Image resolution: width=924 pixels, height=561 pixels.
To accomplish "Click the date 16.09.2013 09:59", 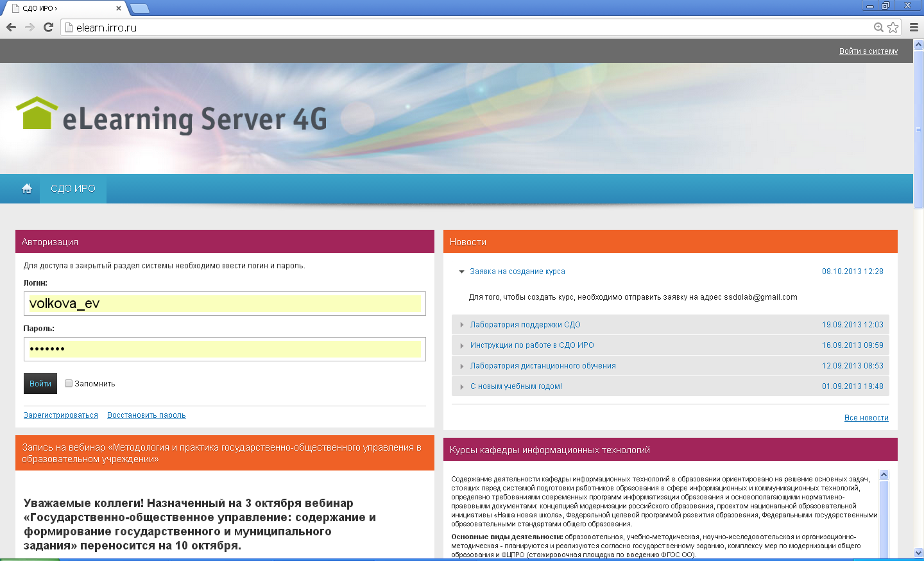I will (852, 345).
